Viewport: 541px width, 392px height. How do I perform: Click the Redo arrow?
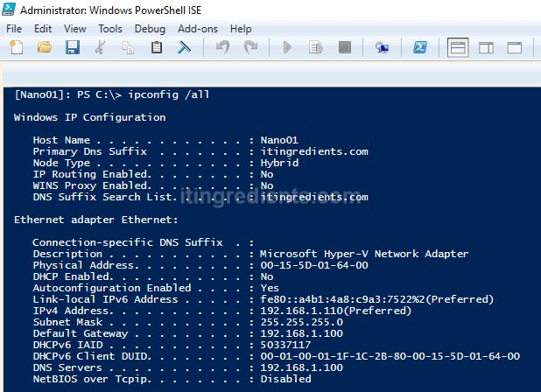click(x=250, y=48)
